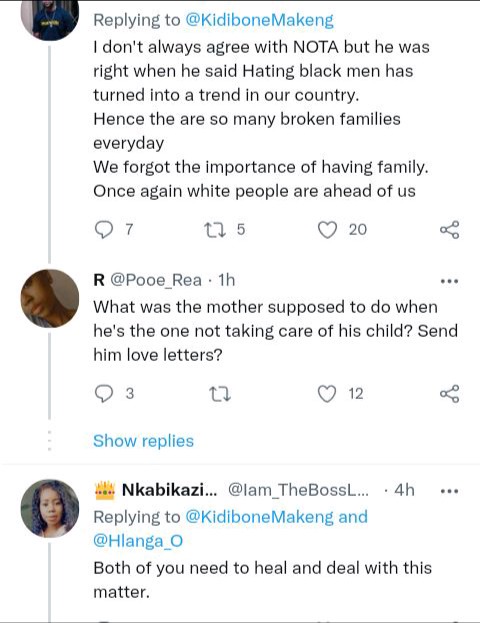
Task: Retweet the tweet with 5 retweets
Action: pyautogui.click(x=215, y=230)
